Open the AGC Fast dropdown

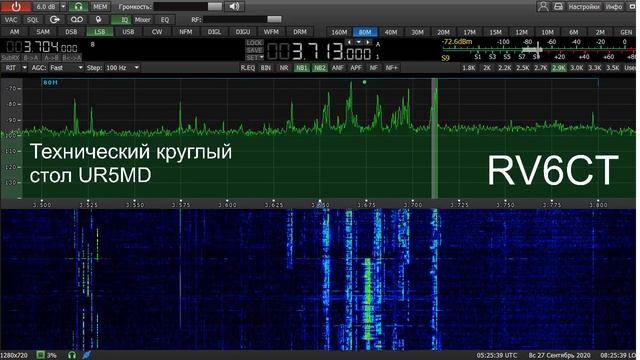(x=66, y=68)
